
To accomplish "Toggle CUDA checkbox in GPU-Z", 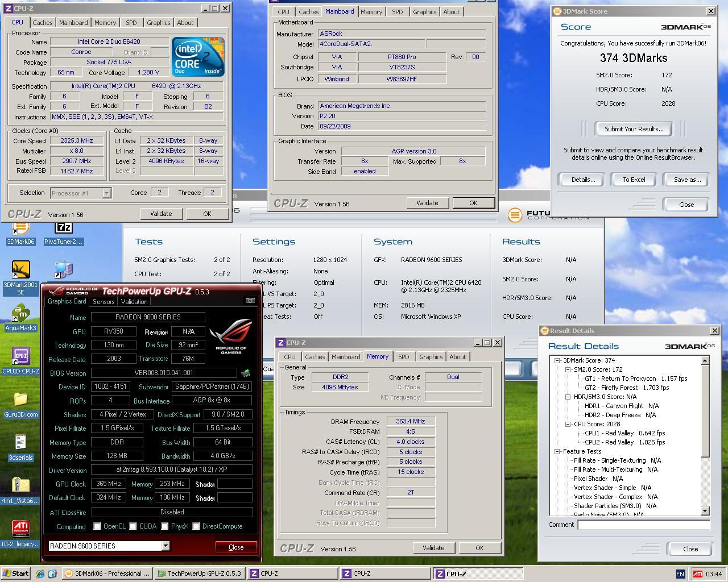I will click(x=133, y=526).
